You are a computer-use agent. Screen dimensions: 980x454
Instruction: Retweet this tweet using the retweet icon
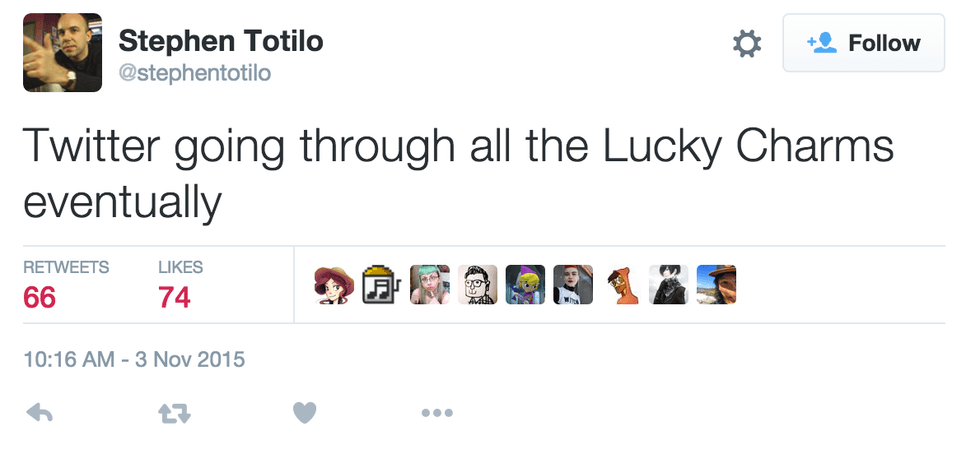[174, 412]
